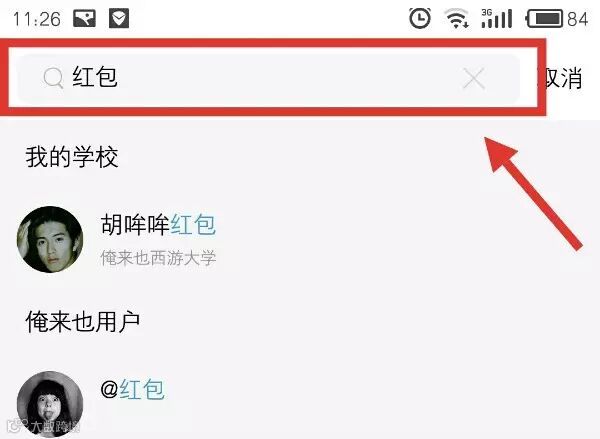Tap 俺来也西游大学 school subtitle

(158, 258)
